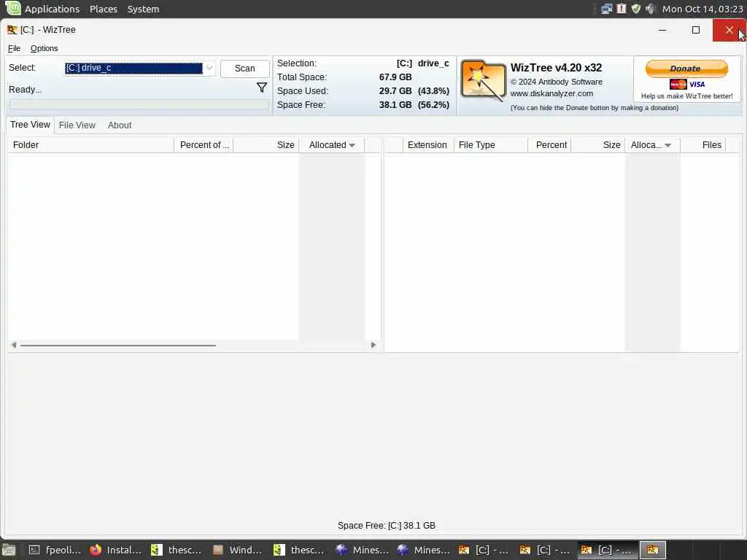The height and width of the screenshot is (560, 747).
Task: Sort by Alloca... column in extension pane
Action: tap(651, 145)
